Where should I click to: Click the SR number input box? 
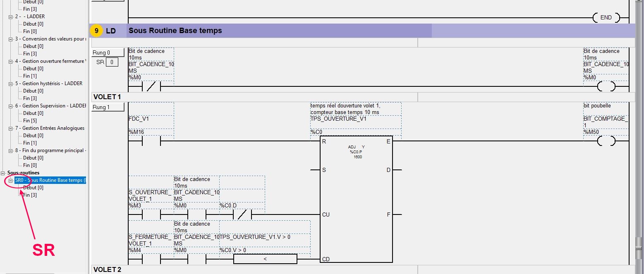(112, 62)
